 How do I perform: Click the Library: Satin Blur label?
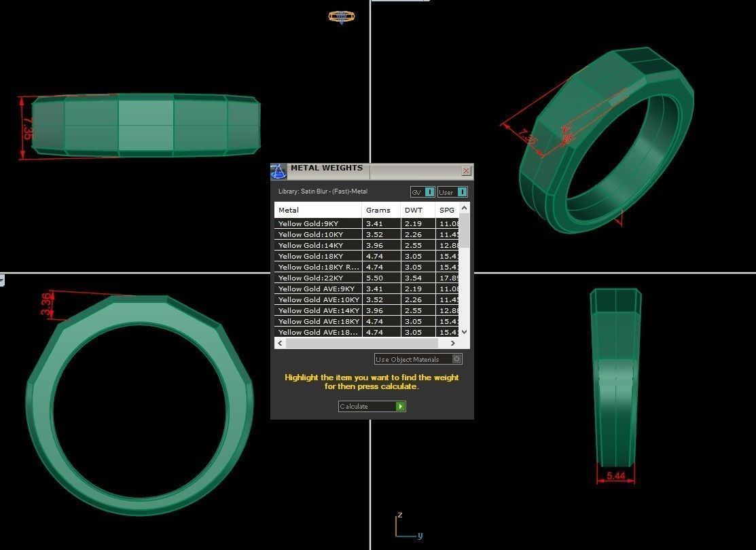click(323, 191)
